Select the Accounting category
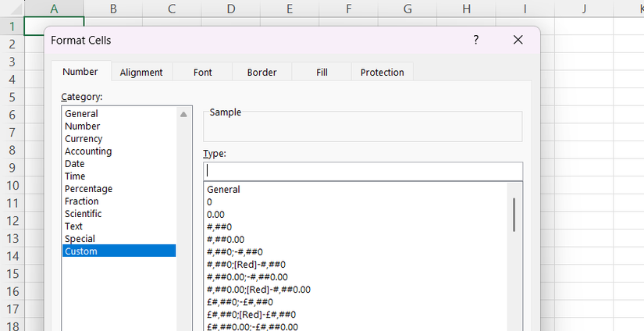644x331 pixels. (x=119, y=151)
